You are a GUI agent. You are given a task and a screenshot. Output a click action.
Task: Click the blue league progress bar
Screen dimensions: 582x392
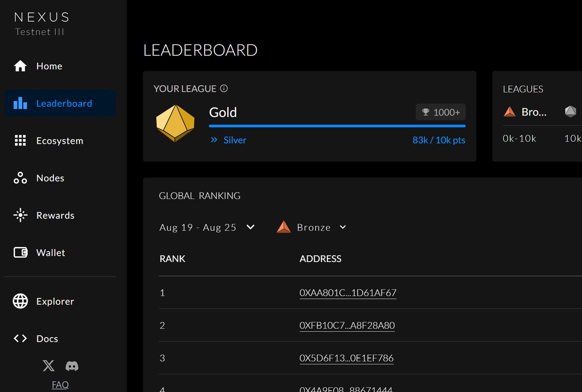click(x=337, y=126)
